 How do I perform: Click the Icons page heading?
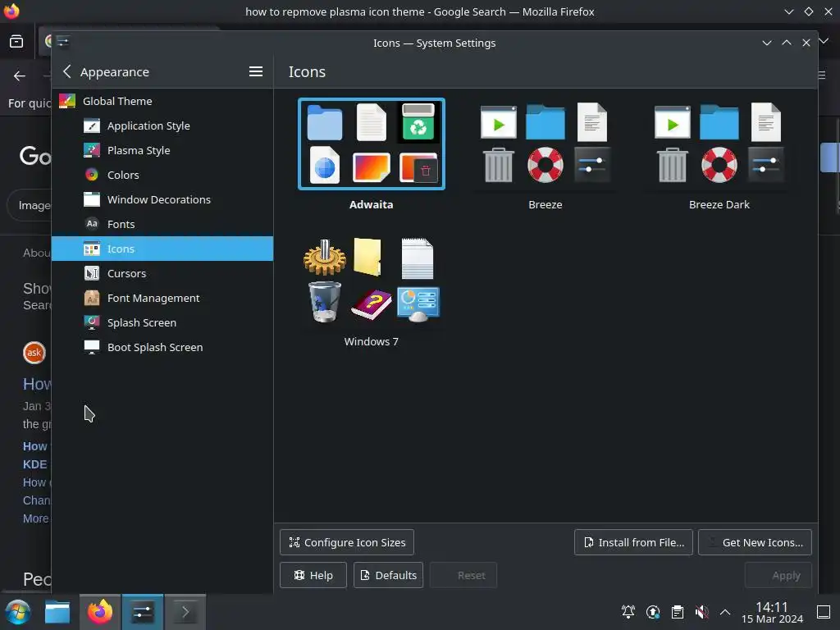point(307,72)
